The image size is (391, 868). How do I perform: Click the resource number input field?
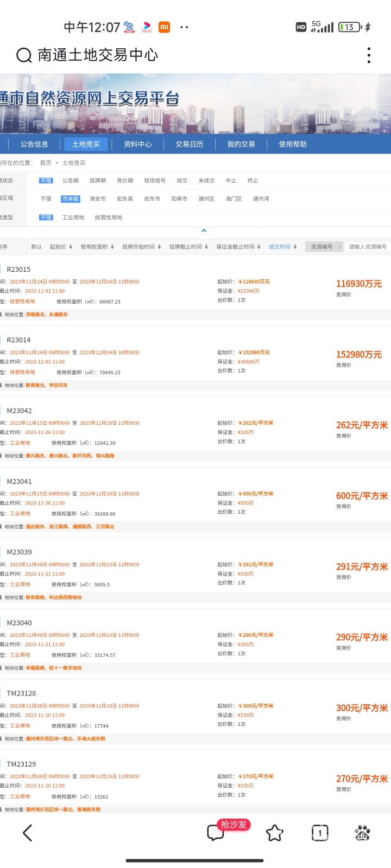point(368,247)
